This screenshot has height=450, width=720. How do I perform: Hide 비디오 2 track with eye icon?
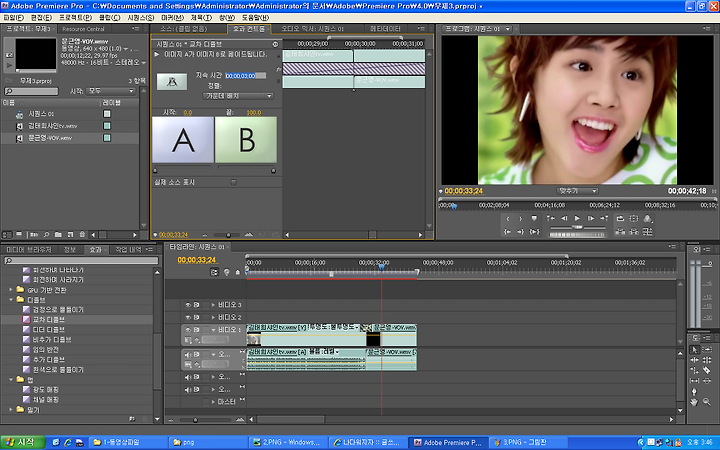pos(188,317)
